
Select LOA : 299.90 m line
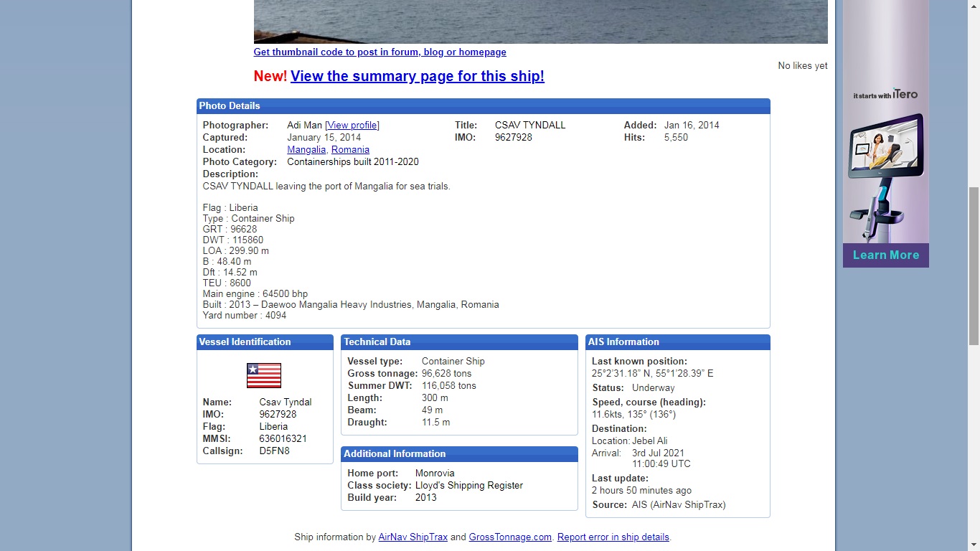click(x=236, y=251)
